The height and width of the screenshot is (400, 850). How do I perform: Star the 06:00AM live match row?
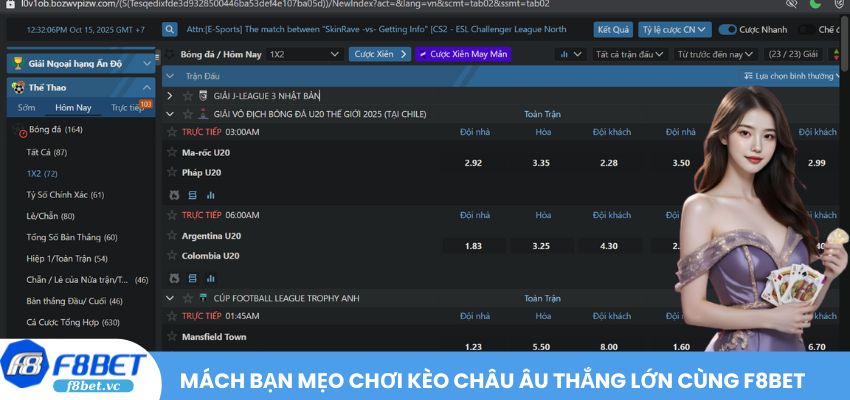(172, 215)
